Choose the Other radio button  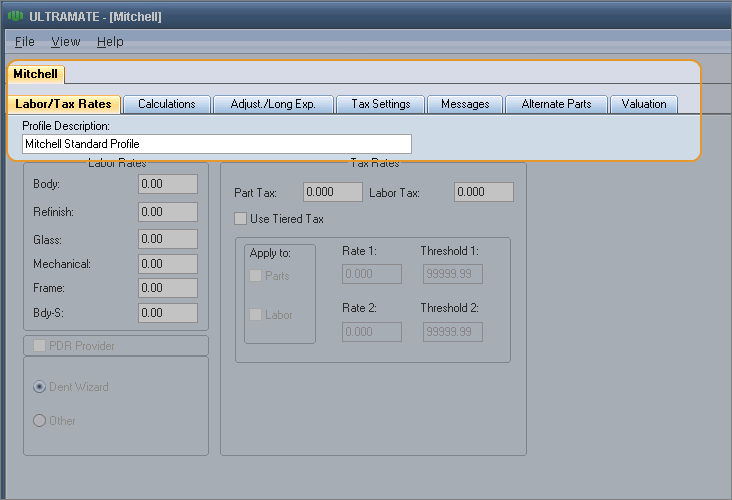[40, 421]
